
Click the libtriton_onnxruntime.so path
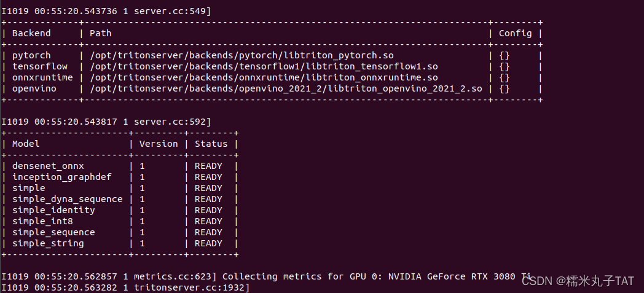tap(264, 77)
